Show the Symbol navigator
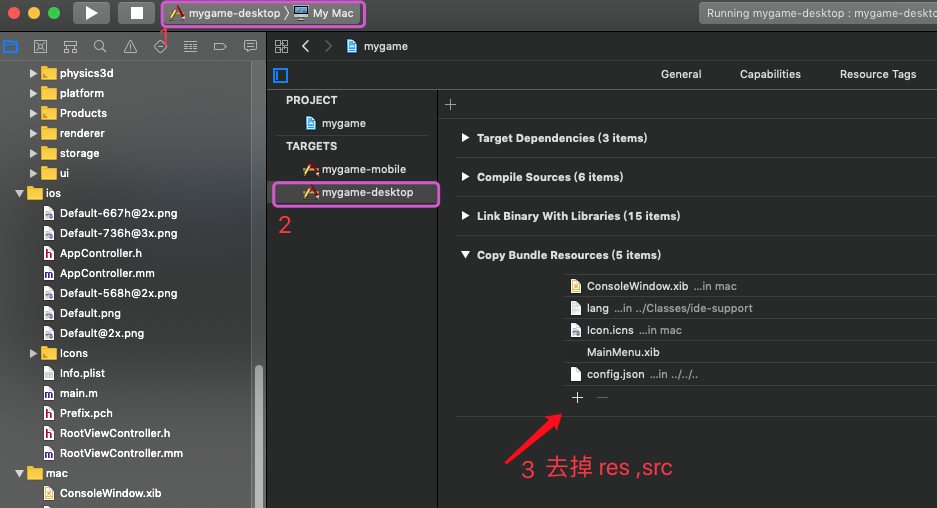Viewport: 937px width, 508px height. [70, 47]
